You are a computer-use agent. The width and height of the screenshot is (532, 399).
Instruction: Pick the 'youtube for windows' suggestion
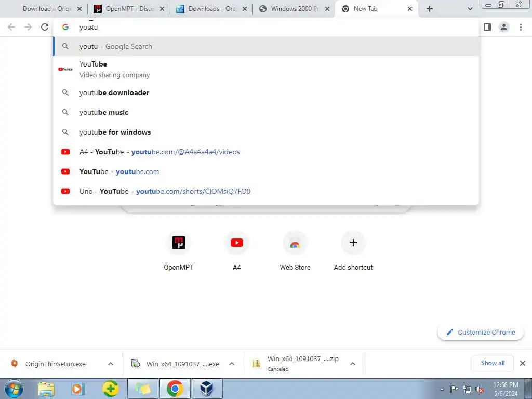point(266,132)
